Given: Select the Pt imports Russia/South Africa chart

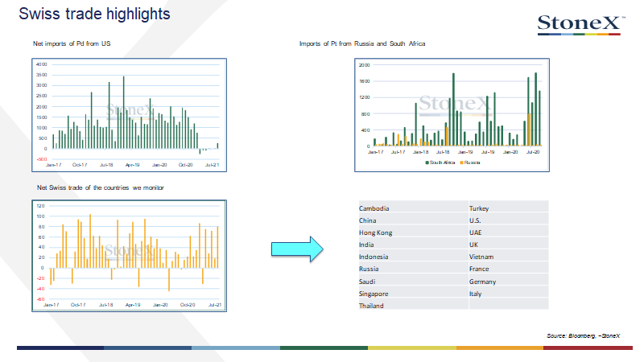Looking at the screenshot, I should (452, 115).
